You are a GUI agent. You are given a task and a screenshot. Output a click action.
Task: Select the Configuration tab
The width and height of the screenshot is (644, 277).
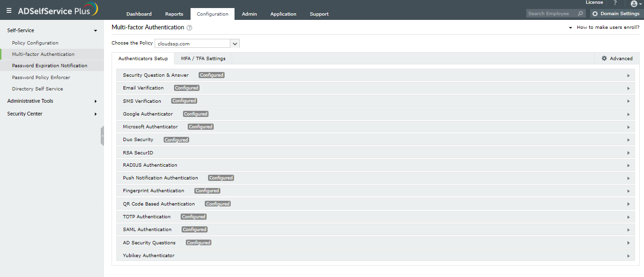[212, 14]
